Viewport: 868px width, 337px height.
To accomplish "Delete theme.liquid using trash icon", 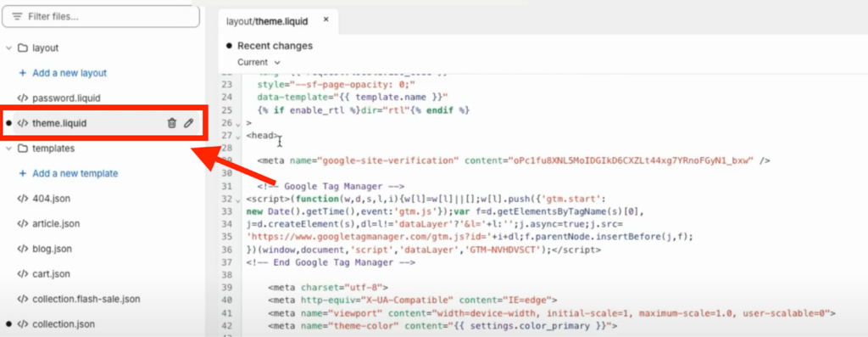I will 171,123.
